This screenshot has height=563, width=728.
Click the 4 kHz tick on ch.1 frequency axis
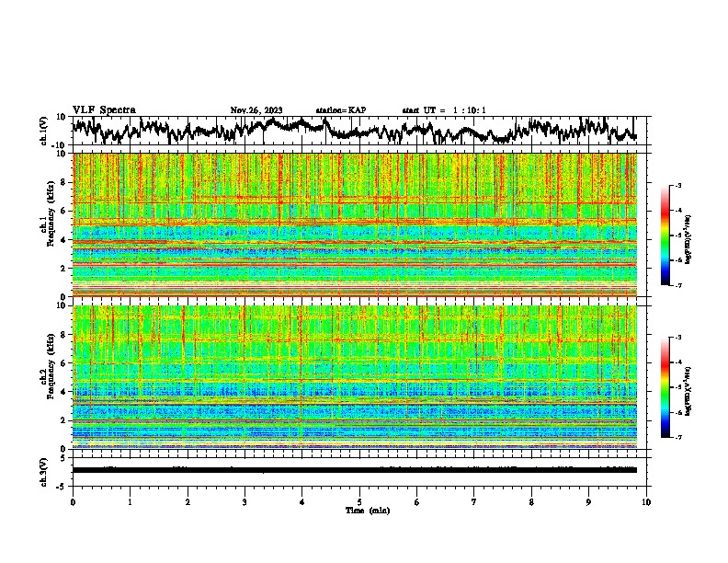(64, 240)
